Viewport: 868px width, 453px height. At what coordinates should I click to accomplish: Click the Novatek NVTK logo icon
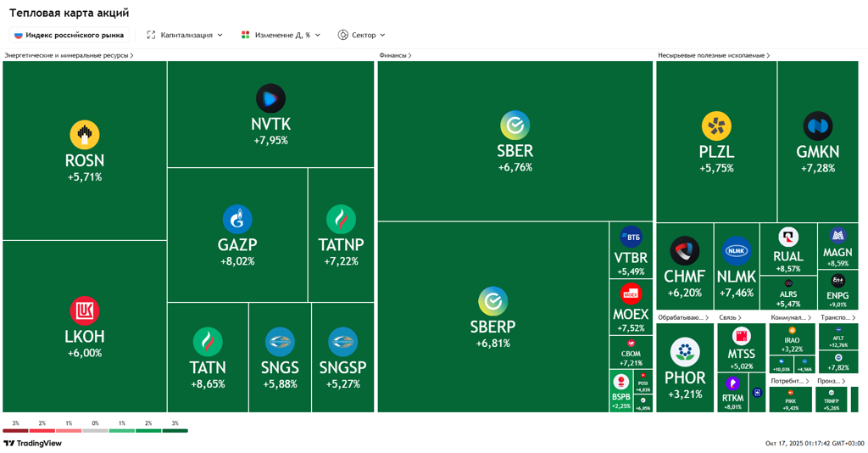270,98
